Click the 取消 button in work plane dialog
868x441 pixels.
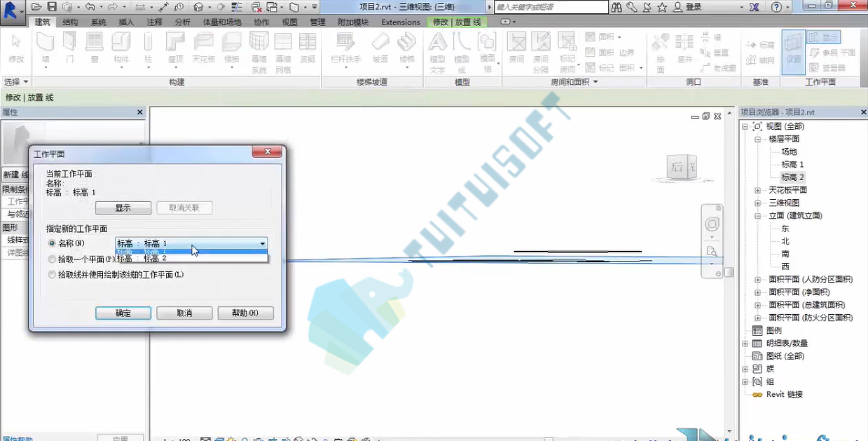pos(184,313)
